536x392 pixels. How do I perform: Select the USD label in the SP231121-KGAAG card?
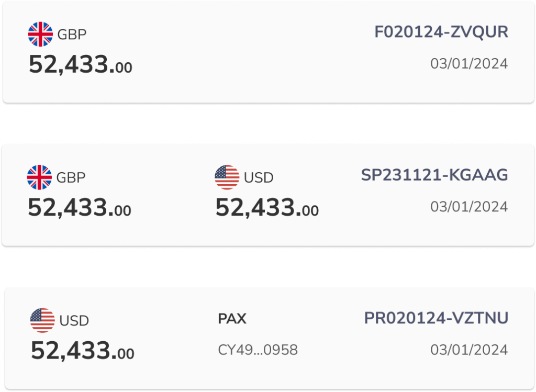click(x=259, y=178)
